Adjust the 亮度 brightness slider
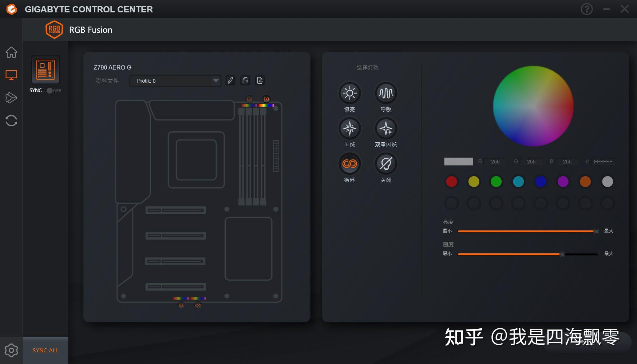 pos(528,231)
